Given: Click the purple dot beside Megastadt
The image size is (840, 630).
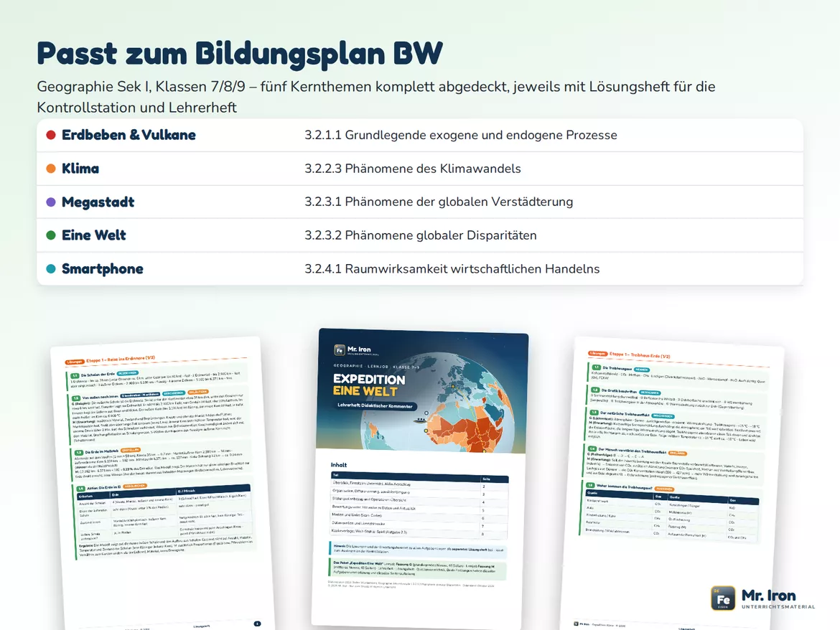Looking at the screenshot, I should point(51,202).
